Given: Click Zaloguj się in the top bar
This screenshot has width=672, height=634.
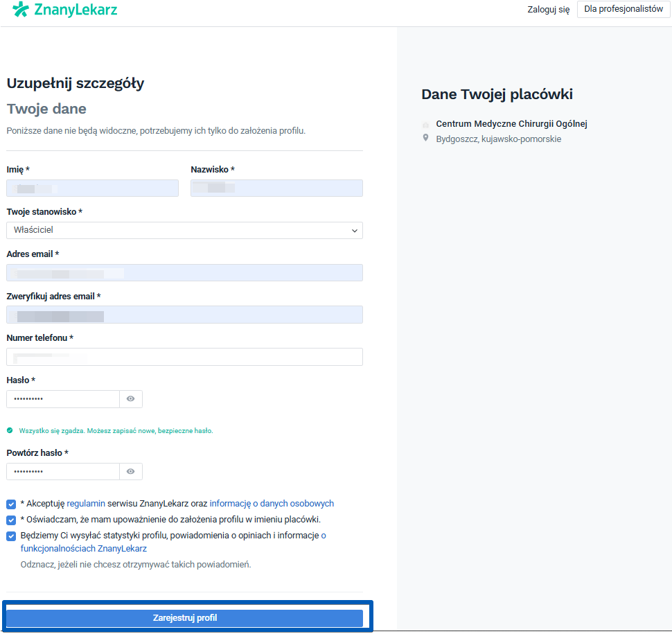Looking at the screenshot, I should coord(548,10).
